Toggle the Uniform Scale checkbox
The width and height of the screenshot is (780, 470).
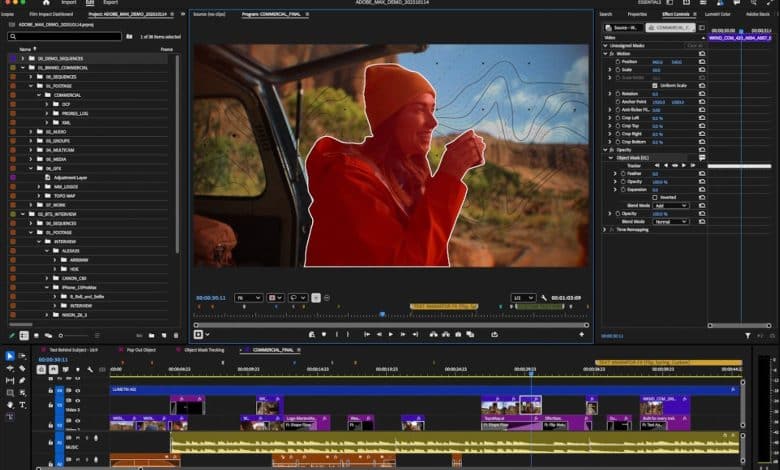point(655,84)
